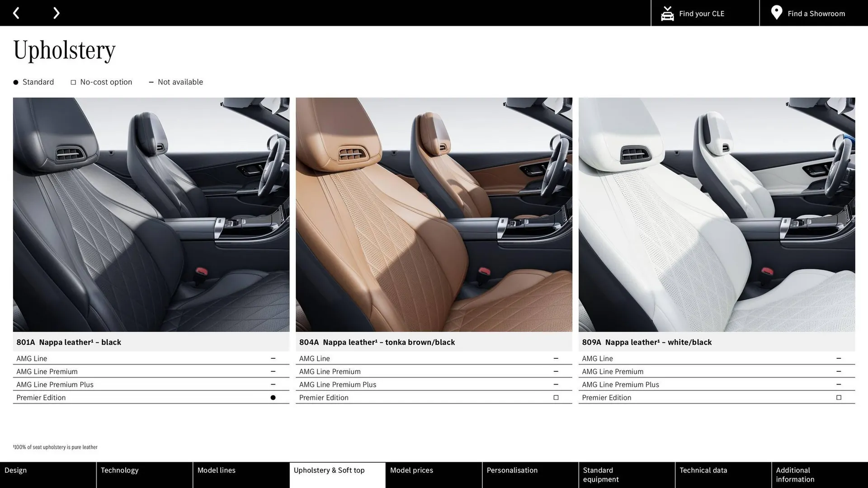868x488 pixels.
Task: Select no-cost option checkbox for 809A Premier Edition
Action: [x=839, y=397]
